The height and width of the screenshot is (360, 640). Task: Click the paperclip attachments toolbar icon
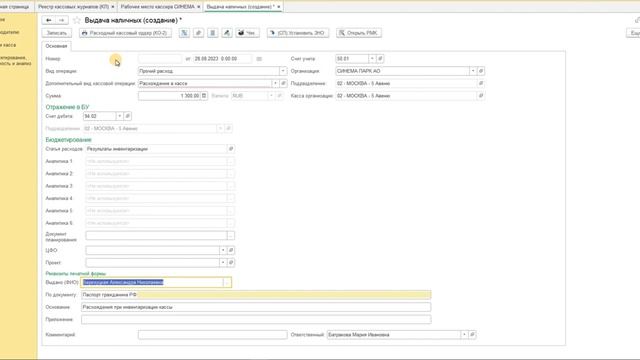pyautogui.click(x=198, y=33)
